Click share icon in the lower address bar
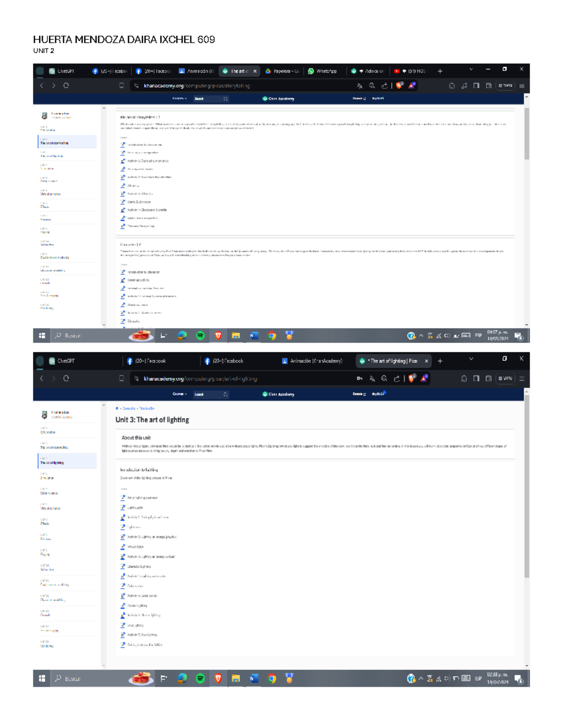 click(x=397, y=379)
